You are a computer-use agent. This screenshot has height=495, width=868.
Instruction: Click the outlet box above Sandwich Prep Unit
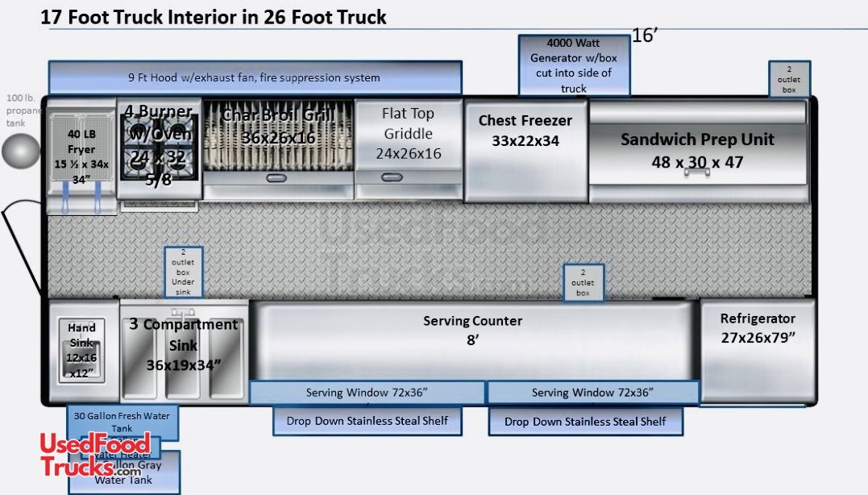tap(788, 79)
